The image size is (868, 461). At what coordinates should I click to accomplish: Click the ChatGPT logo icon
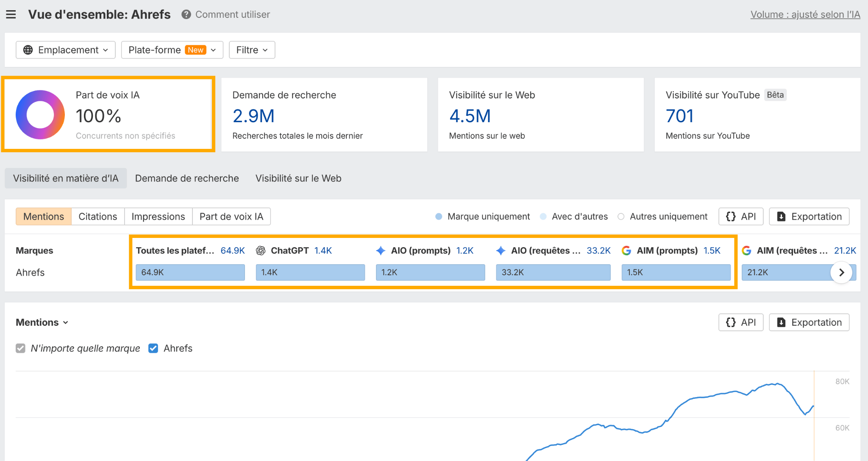(x=261, y=251)
